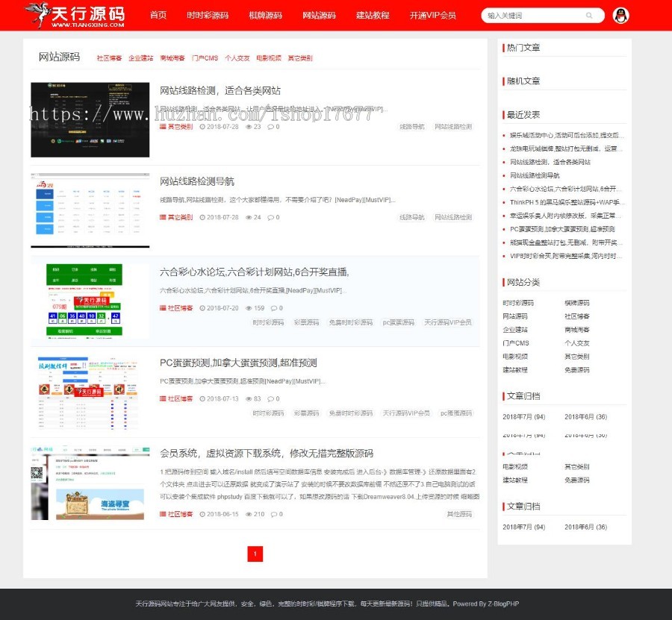Click 天行源码VIP会员 tag under 六合彩 article
Image resolution: width=672 pixels, height=620 pixels.
tap(448, 322)
